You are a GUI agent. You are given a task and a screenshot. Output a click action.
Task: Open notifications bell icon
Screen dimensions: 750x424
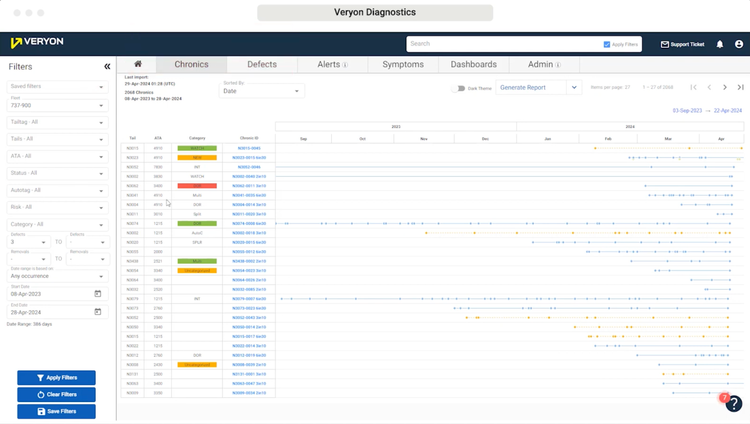(x=720, y=44)
